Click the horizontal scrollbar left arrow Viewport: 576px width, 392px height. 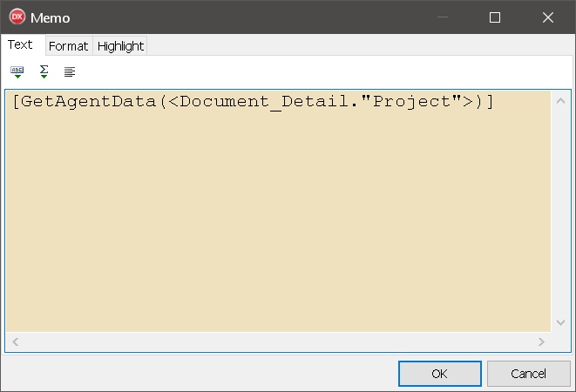point(15,341)
